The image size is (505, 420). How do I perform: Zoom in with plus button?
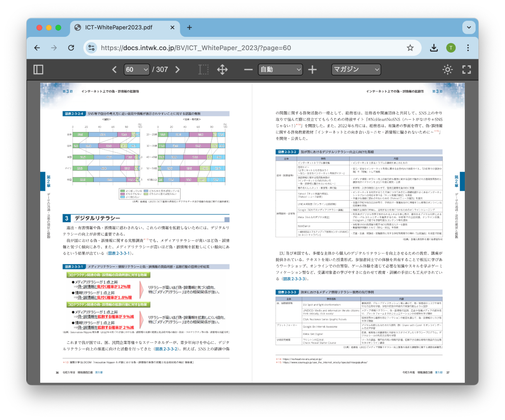click(312, 70)
